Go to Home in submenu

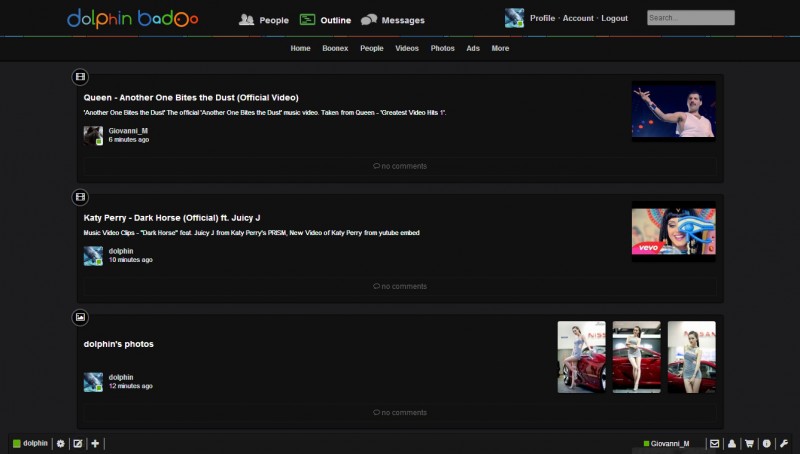(x=301, y=48)
